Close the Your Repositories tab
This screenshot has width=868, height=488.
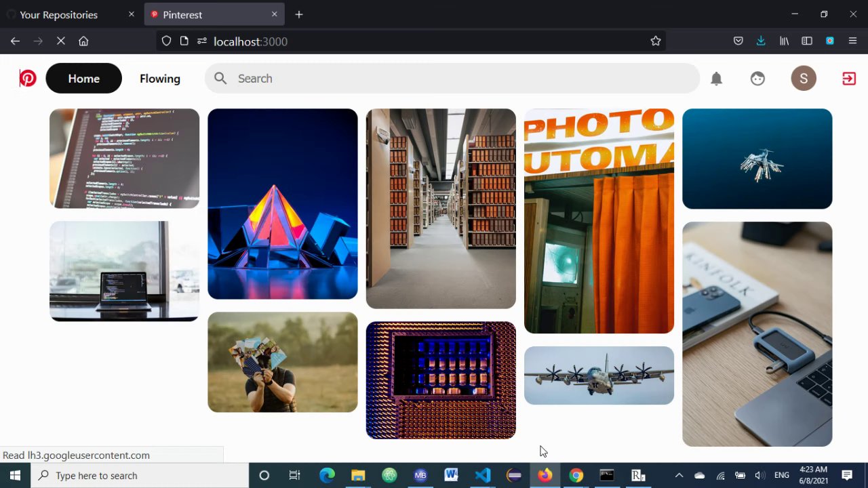tap(132, 14)
